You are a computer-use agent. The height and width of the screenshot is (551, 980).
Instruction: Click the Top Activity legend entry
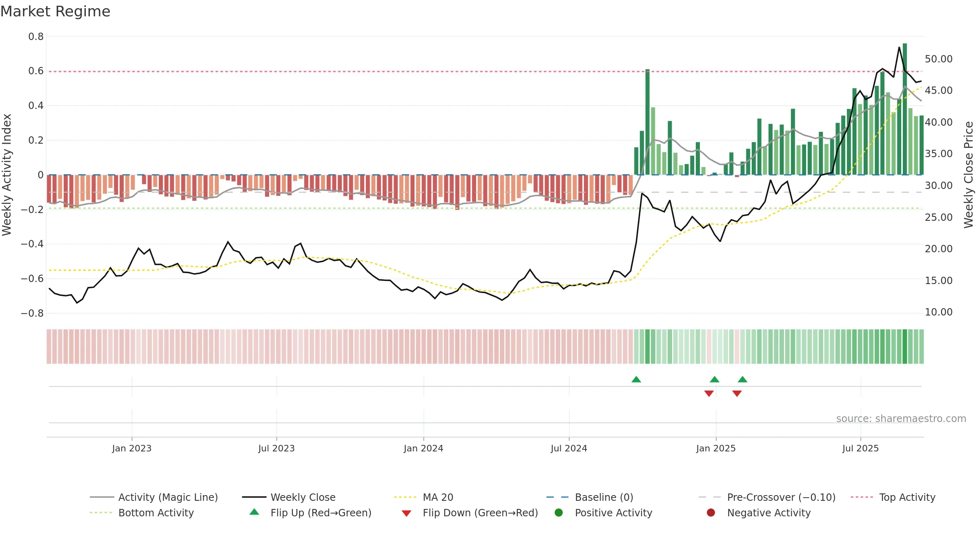893,497
